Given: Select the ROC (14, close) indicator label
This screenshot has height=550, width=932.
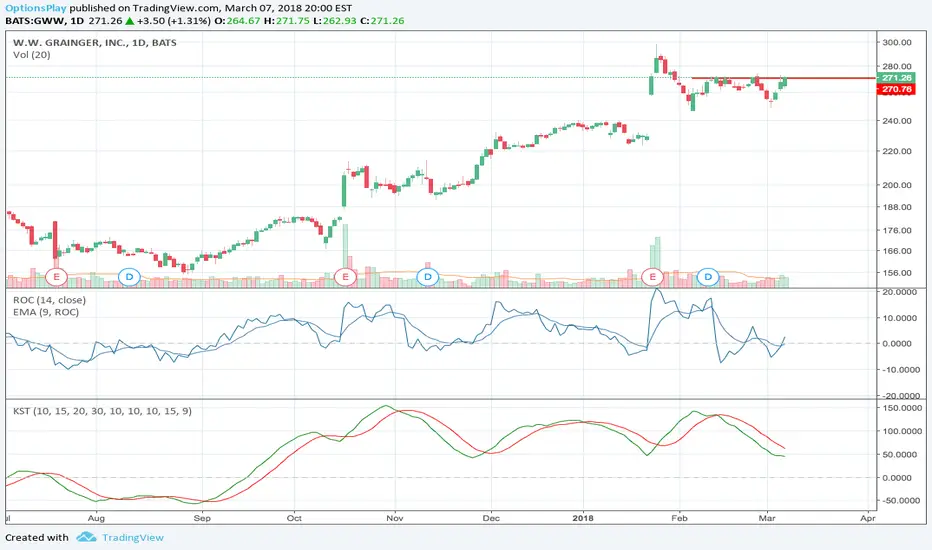Looking at the screenshot, I should (49, 300).
